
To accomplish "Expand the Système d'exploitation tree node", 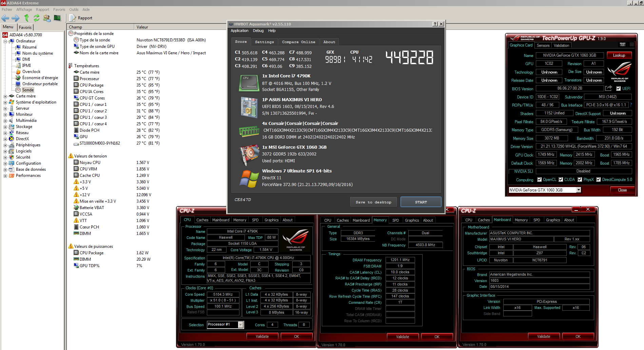I will point(5,103).
